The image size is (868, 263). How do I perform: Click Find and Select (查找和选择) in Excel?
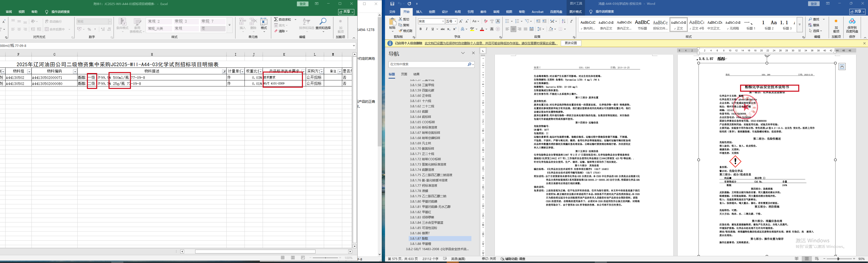(x=323, y=24)
